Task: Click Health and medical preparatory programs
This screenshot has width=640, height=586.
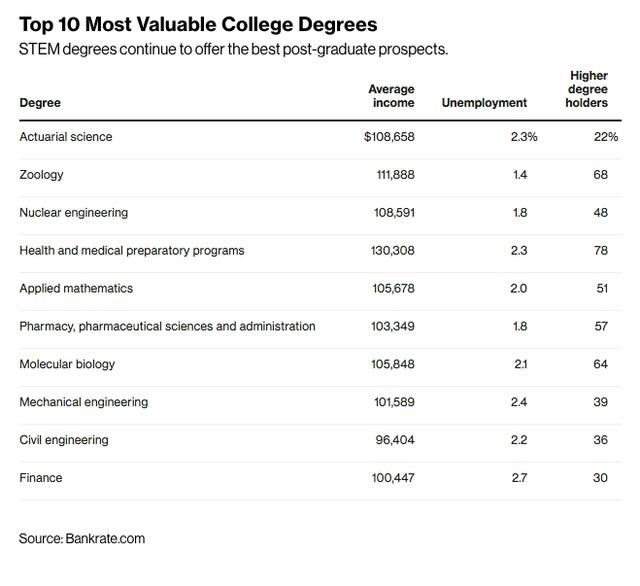Action: tap(132, 251)
